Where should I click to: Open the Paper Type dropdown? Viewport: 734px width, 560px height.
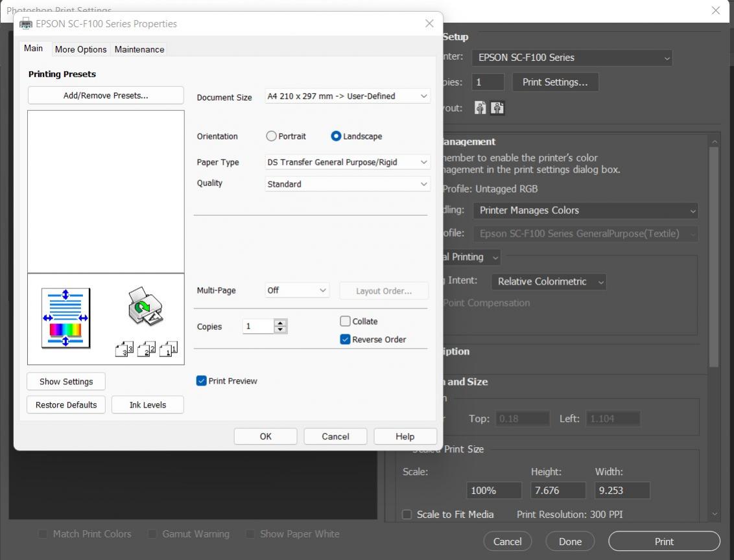[348, 162]
